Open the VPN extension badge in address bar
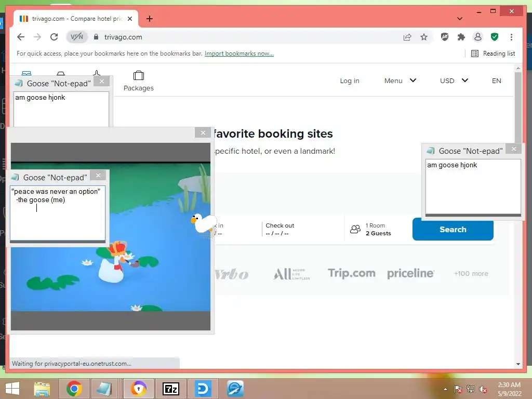532x399 pixels. click(77, 37)
